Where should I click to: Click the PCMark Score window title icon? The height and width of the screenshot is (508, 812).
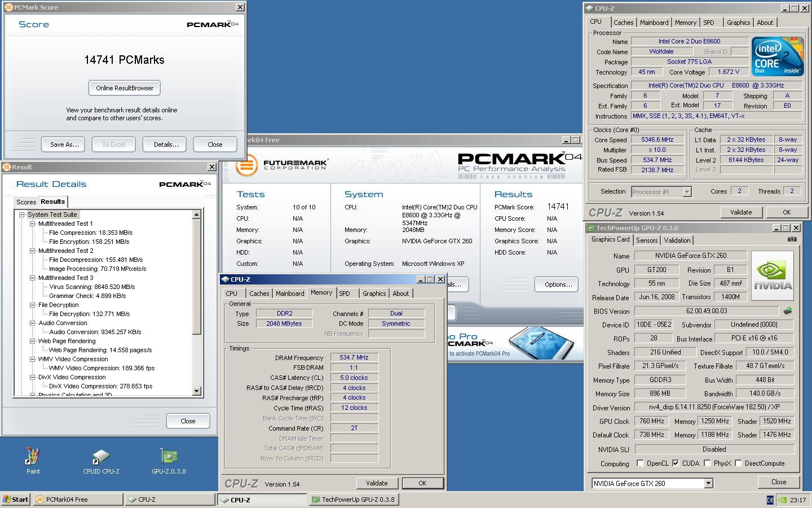tap(8, 7)
